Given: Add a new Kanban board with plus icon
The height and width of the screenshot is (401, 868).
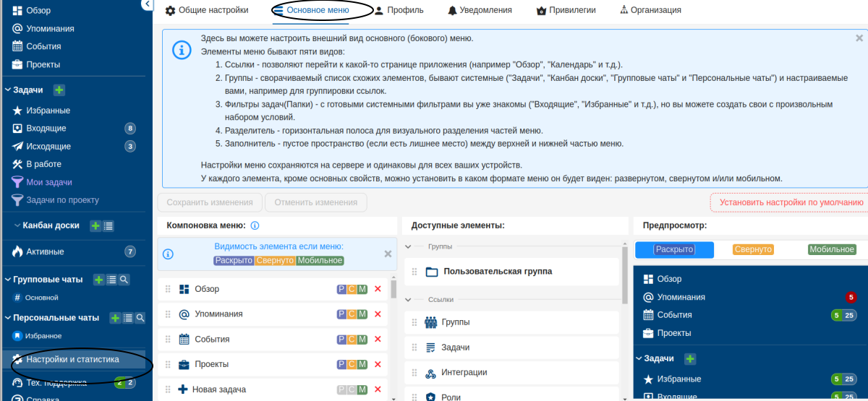Looking at the screenshot, I should point(95,226).
